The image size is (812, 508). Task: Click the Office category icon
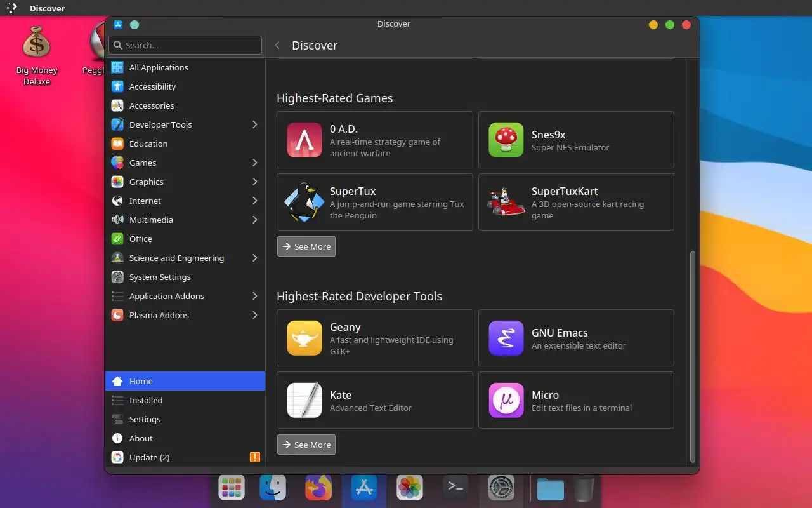tap(117, 239)
